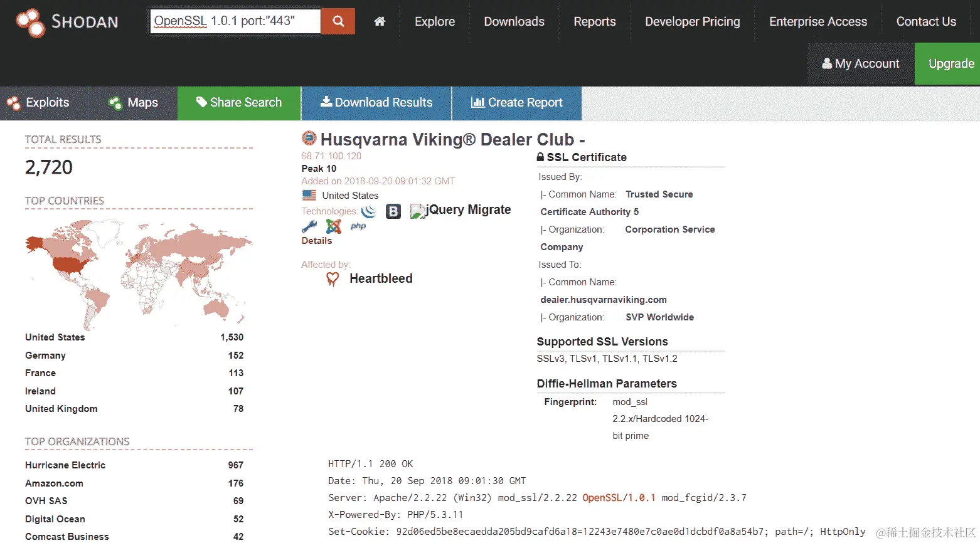This screenshot has height=543, width=980.
Task: Click the United States location label in result
Action: 350,196
